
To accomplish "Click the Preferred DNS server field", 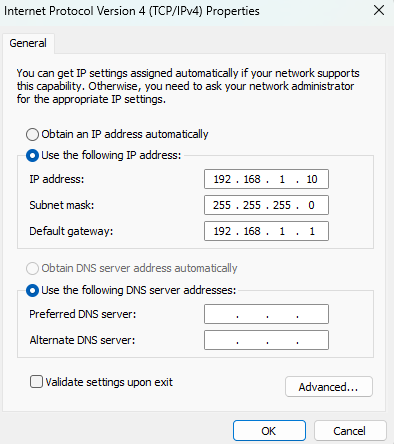I will pyautogui.click(x=266, y=314).
